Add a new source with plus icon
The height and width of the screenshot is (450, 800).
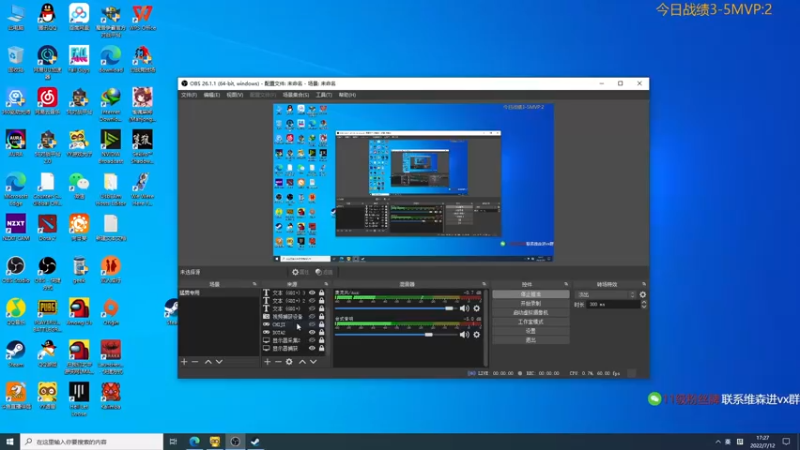pos(267,362)
